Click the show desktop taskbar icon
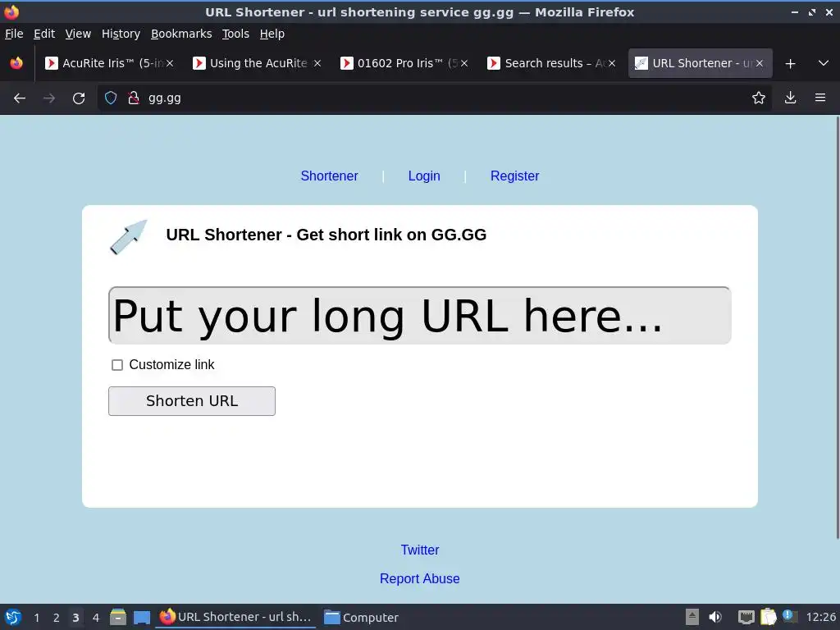The image size is (840, 630). click(x=141, y=618)
